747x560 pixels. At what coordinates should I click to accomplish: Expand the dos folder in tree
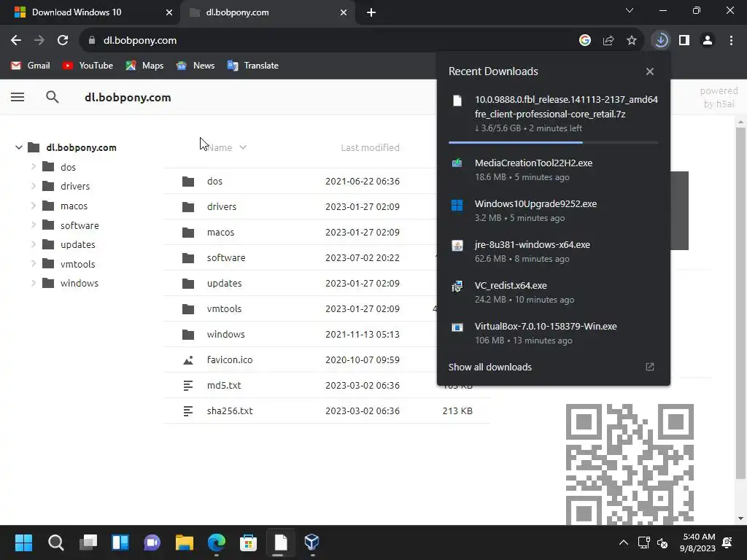[x=34, y=167]
